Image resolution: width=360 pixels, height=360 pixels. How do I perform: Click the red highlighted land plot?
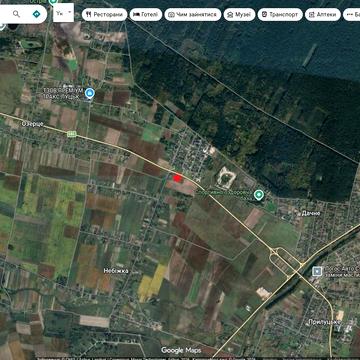[x=177, y=178]
